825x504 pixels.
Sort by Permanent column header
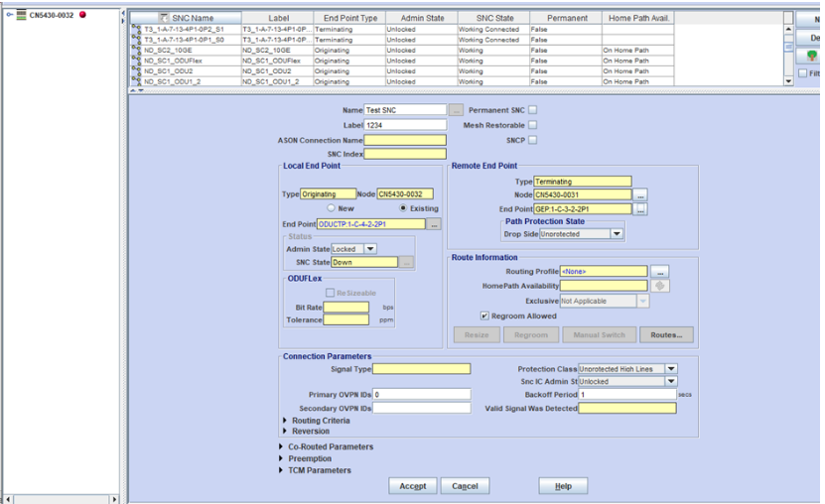point(566,18)
